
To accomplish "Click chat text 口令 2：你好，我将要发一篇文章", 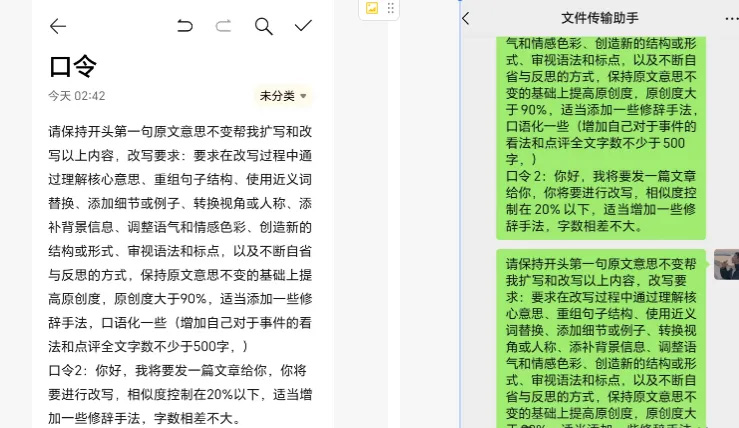I will click(601, 176).
